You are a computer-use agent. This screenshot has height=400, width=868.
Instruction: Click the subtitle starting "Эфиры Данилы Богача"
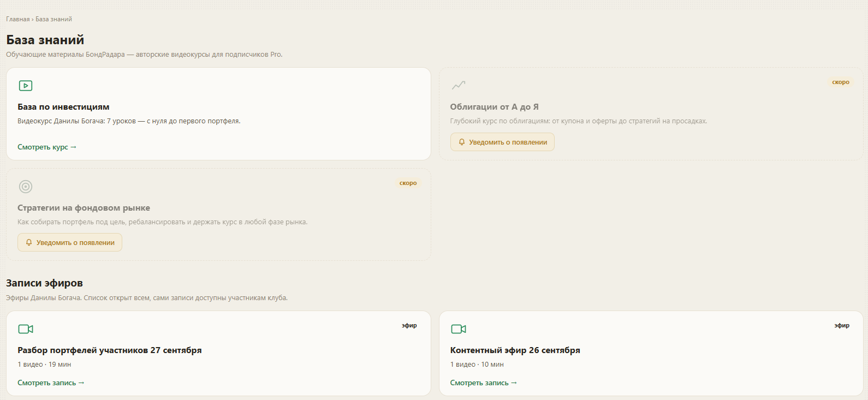(147, 298)
